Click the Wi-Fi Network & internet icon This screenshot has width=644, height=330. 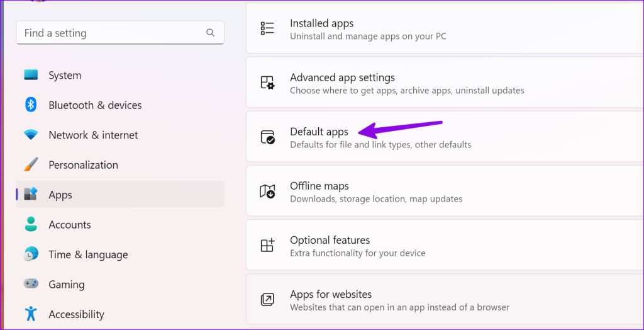pos(31,135)
